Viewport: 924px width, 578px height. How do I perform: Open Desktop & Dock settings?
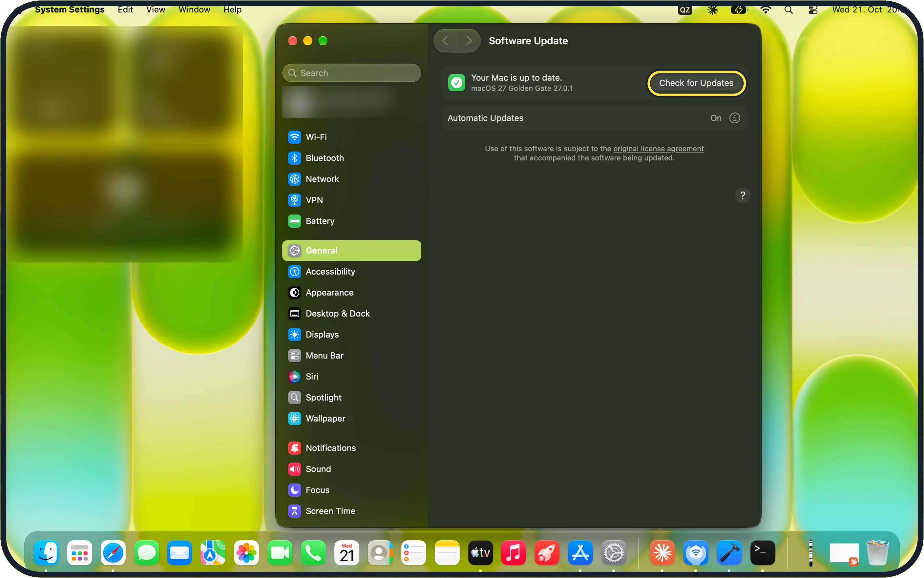(351, 314)
